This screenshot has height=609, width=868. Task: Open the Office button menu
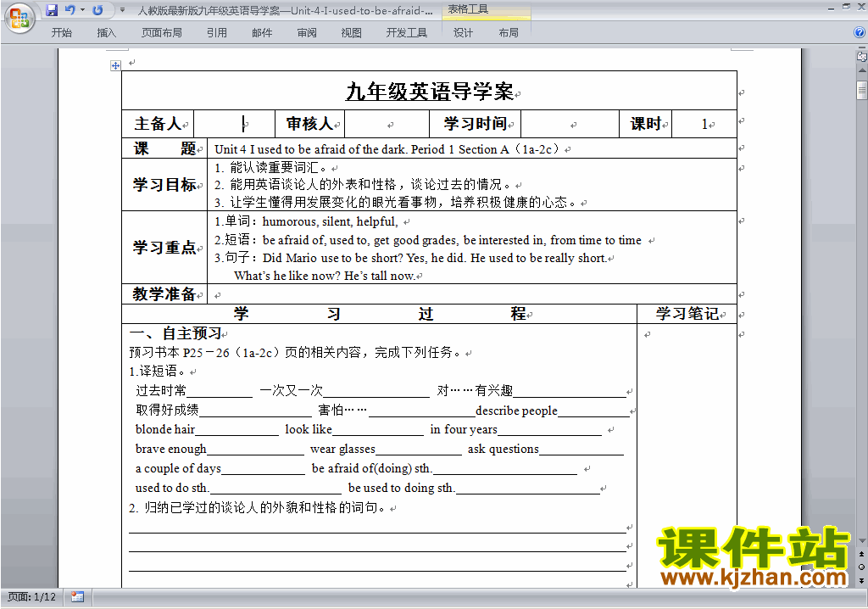pos(19,19)
